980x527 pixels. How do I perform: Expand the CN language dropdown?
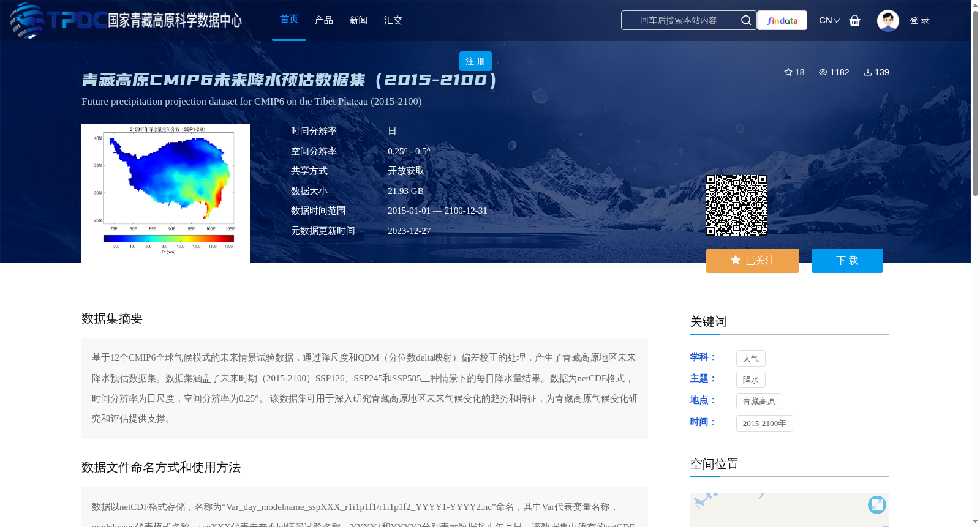(829, 20)
